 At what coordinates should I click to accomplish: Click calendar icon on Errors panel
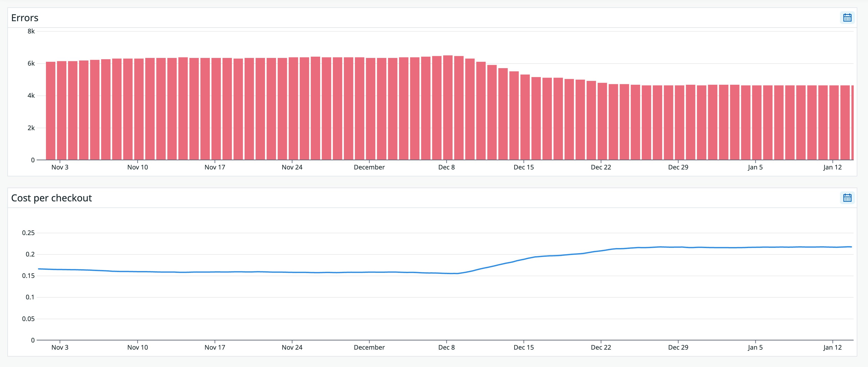[847, 18]
